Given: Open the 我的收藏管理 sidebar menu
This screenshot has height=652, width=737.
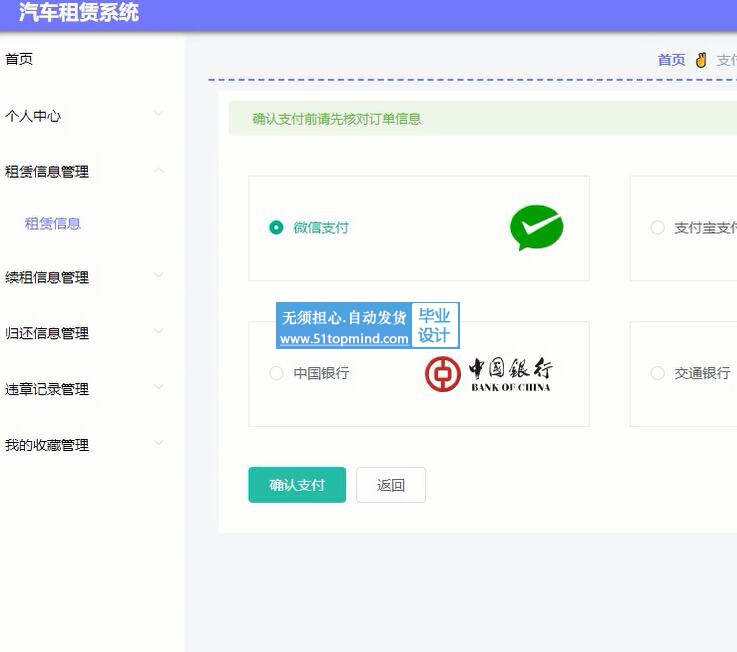Looking at the screenshot, I should coord(47,445).
